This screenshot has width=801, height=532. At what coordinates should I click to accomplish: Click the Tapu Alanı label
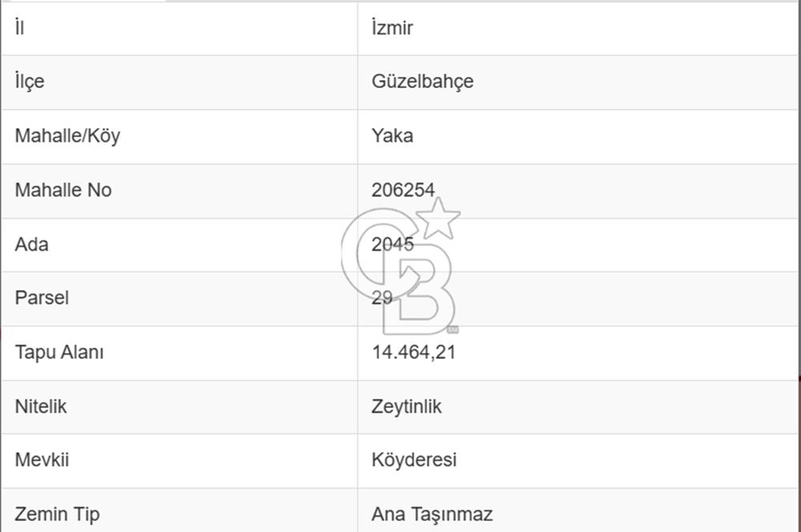[59, 352]
